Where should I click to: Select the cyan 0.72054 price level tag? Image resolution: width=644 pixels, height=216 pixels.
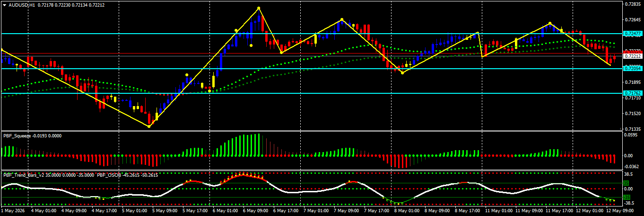(x=633, y=69)
